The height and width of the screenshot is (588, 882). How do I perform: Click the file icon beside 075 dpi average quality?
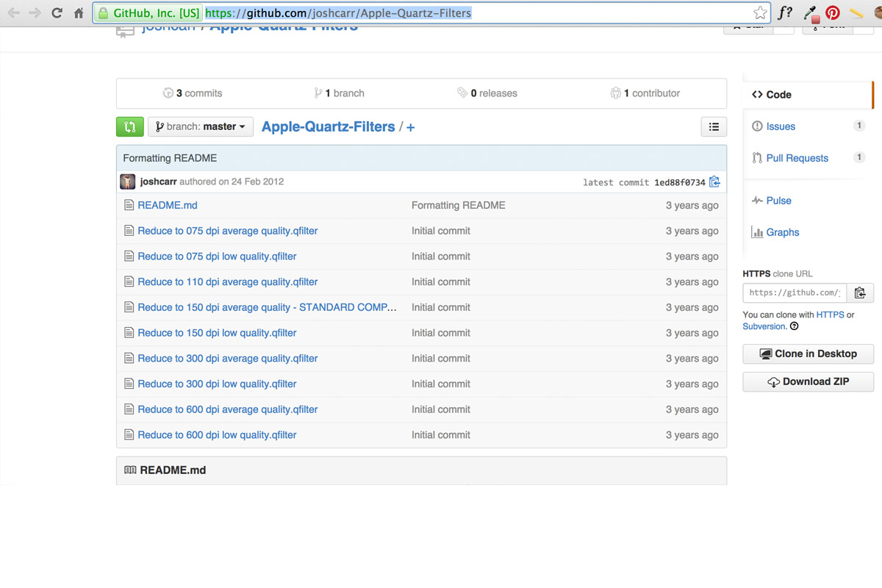[x=129, y=231]
